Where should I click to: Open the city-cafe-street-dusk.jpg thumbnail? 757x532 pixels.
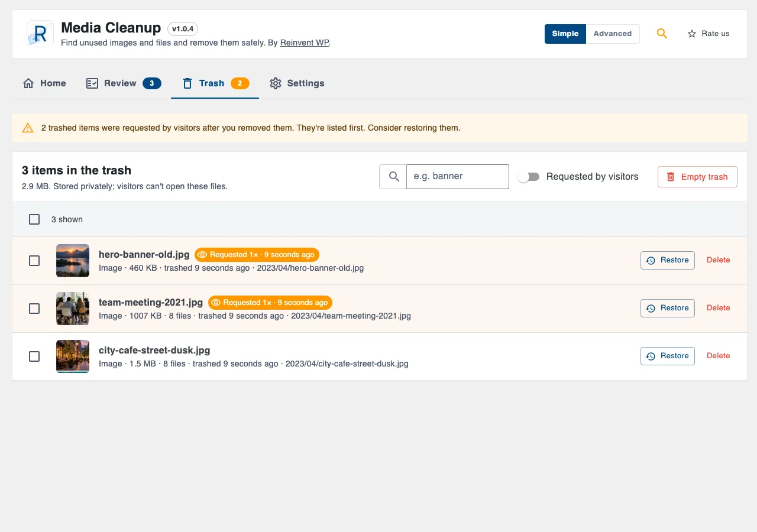[x=73, y=356]
